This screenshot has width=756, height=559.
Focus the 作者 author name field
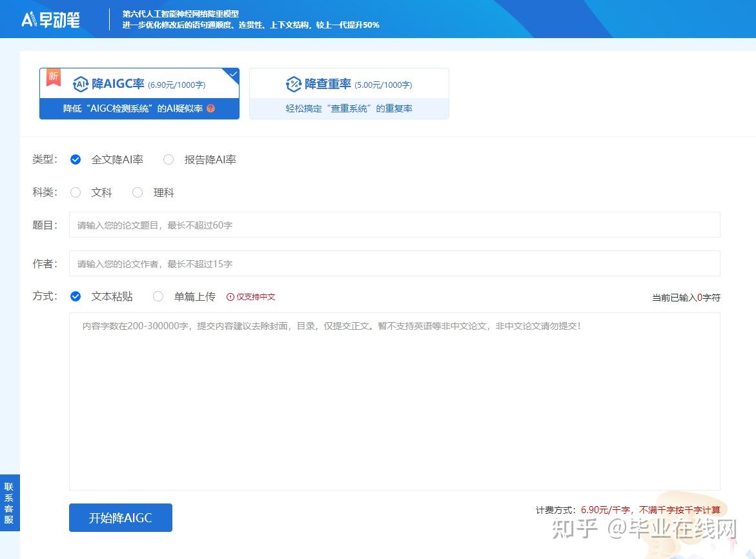point(394,263)
